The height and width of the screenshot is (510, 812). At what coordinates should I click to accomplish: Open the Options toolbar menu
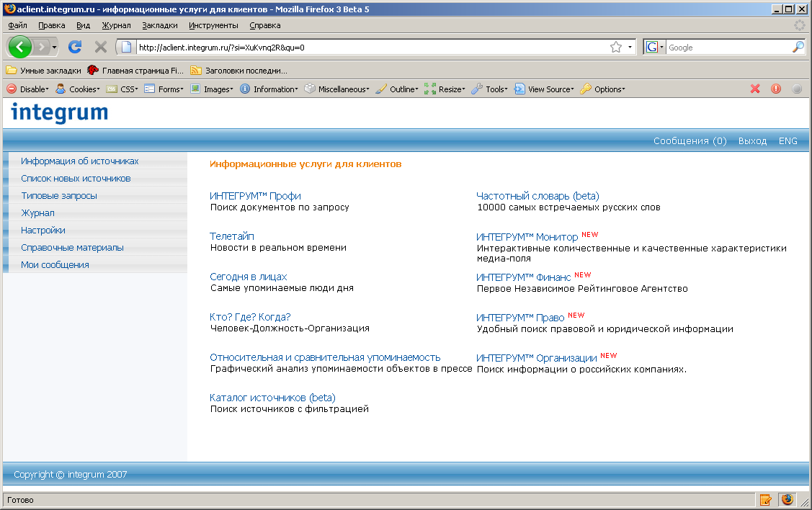point(603,89)
